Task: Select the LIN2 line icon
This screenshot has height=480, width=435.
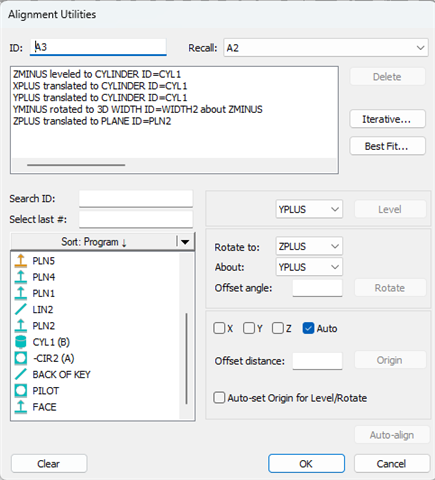Action: [x=21, y=309]
